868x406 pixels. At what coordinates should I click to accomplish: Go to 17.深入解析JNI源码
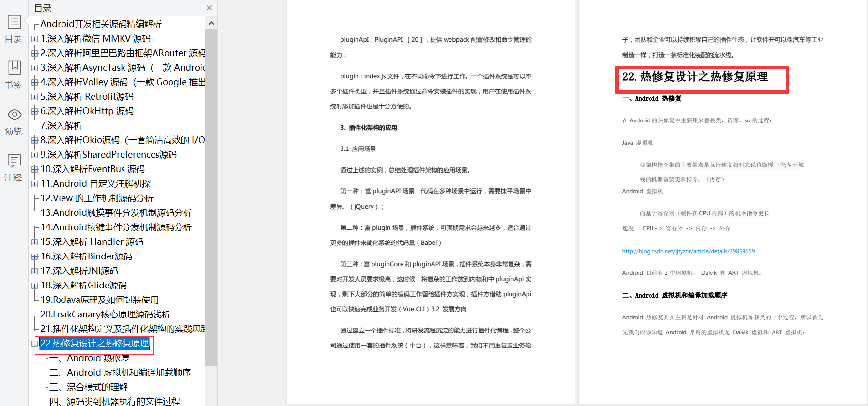coord(79,271)
